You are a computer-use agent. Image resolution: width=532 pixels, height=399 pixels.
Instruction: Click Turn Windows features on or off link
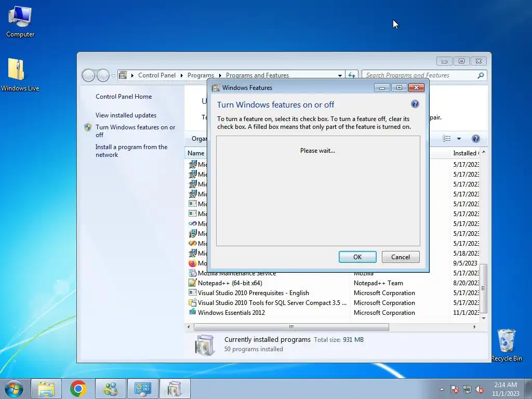pyautogui.click(x=136, y=131)
